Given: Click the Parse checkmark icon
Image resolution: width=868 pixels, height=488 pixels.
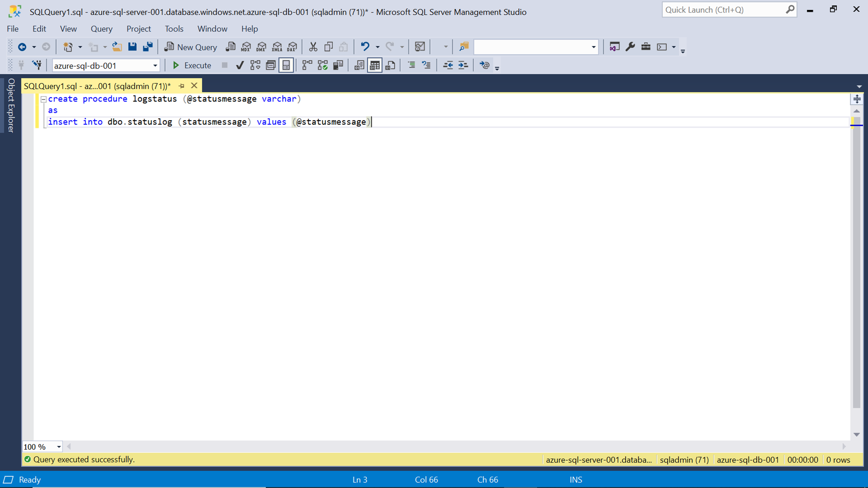Looking at the screenshot, I should tap(240, 66).
